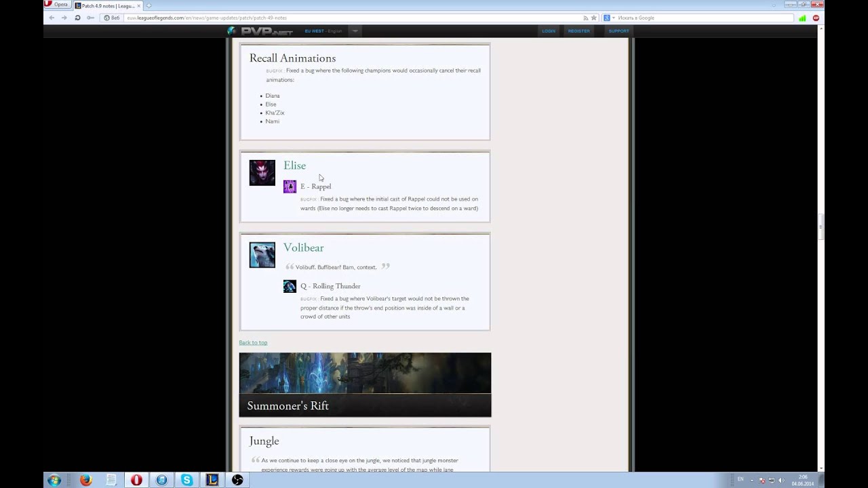Click the Kha'Zix list item

coord(275,113)
